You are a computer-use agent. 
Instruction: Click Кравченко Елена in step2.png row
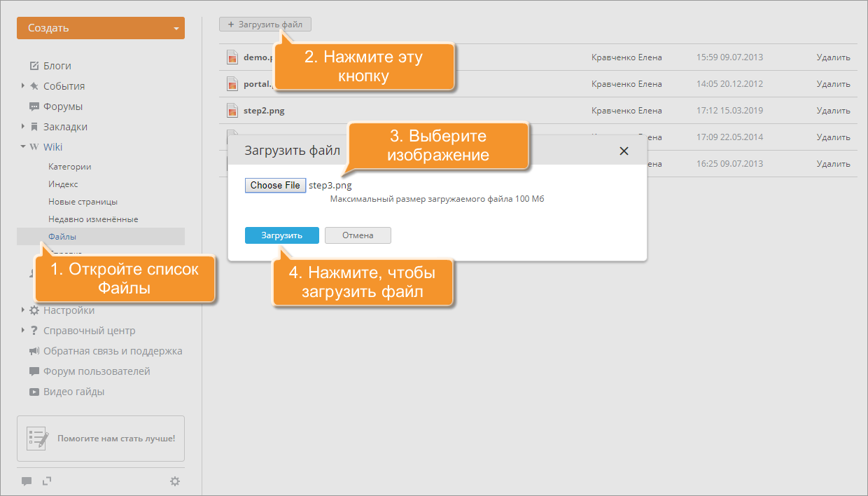[626, 111]
